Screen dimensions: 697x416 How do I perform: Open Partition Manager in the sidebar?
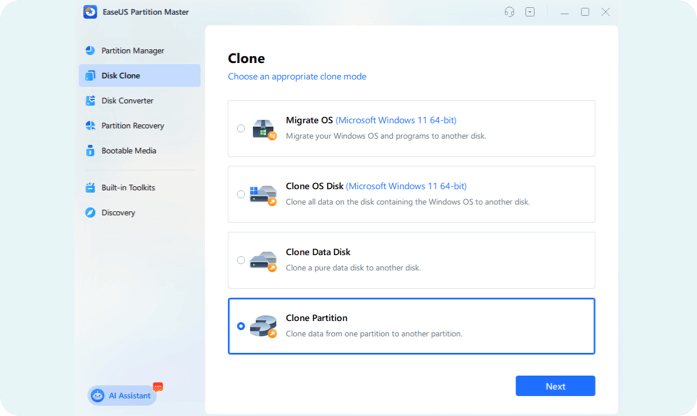[140, 51]
